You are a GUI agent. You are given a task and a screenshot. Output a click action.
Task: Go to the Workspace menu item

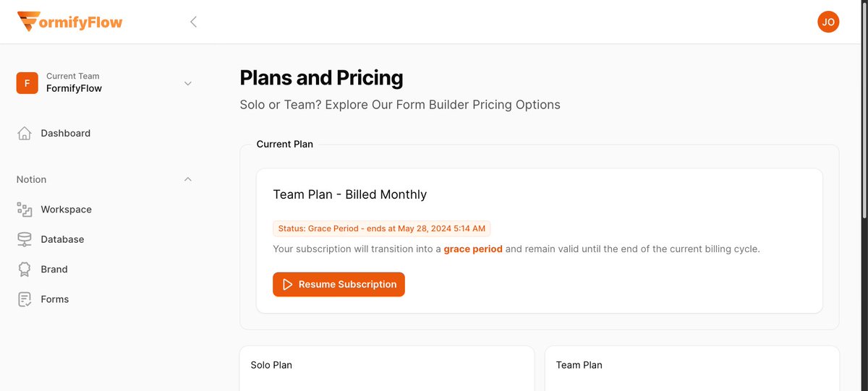66,210
